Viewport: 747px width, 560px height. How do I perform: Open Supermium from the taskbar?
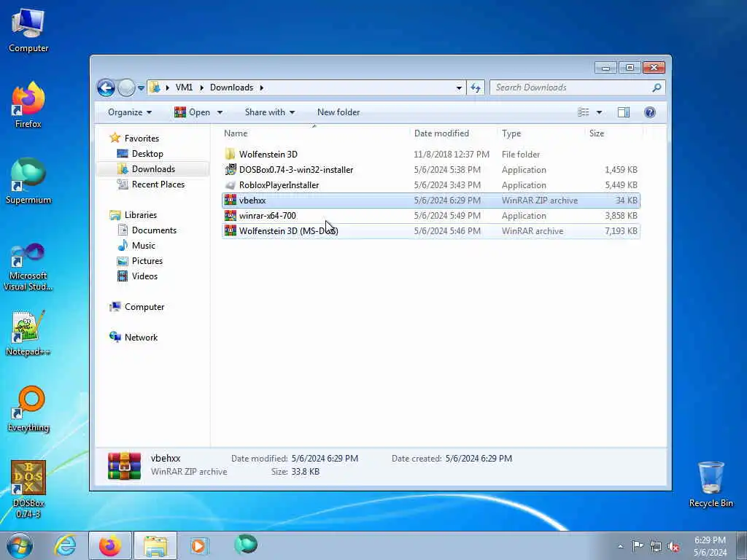point(246,545)
